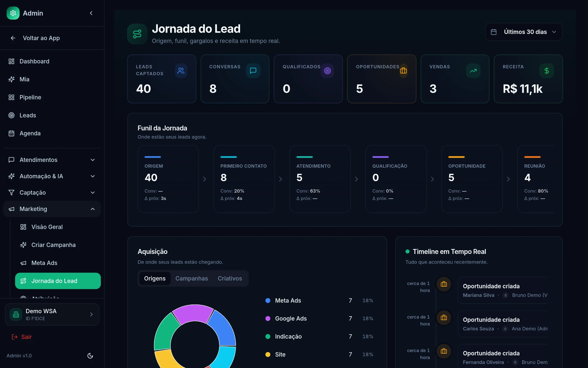Click the Admin gear logo icon
588x368 pixels.
click(13, 13)
